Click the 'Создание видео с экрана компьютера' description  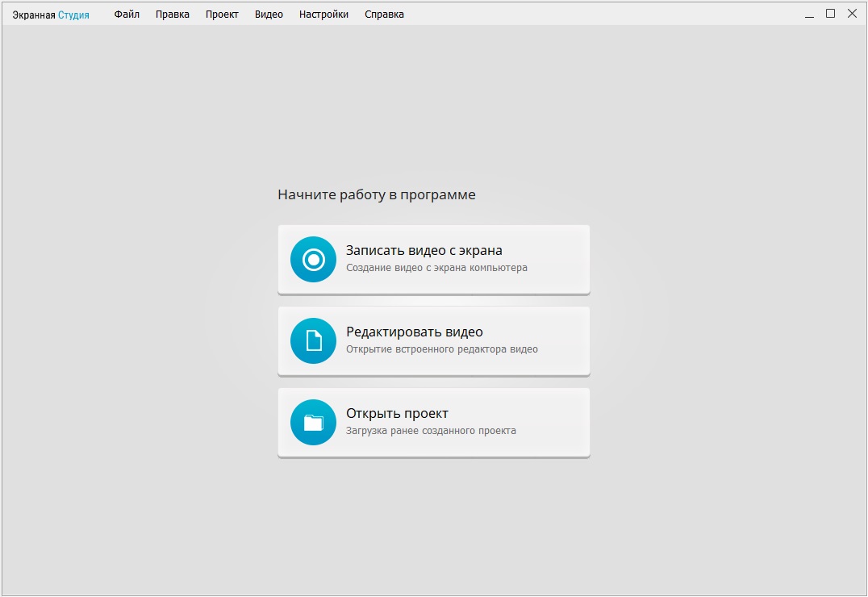point(436,268)
